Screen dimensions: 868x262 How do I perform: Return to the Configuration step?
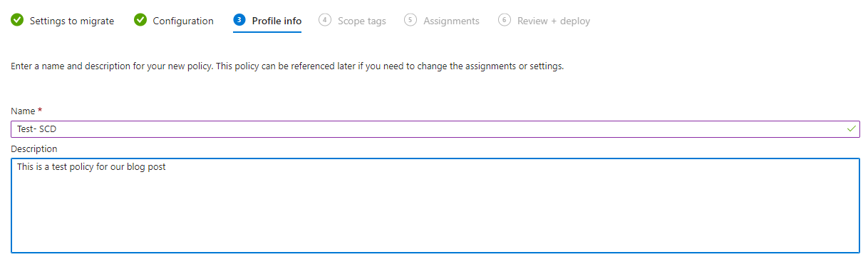tap(183, 21)
